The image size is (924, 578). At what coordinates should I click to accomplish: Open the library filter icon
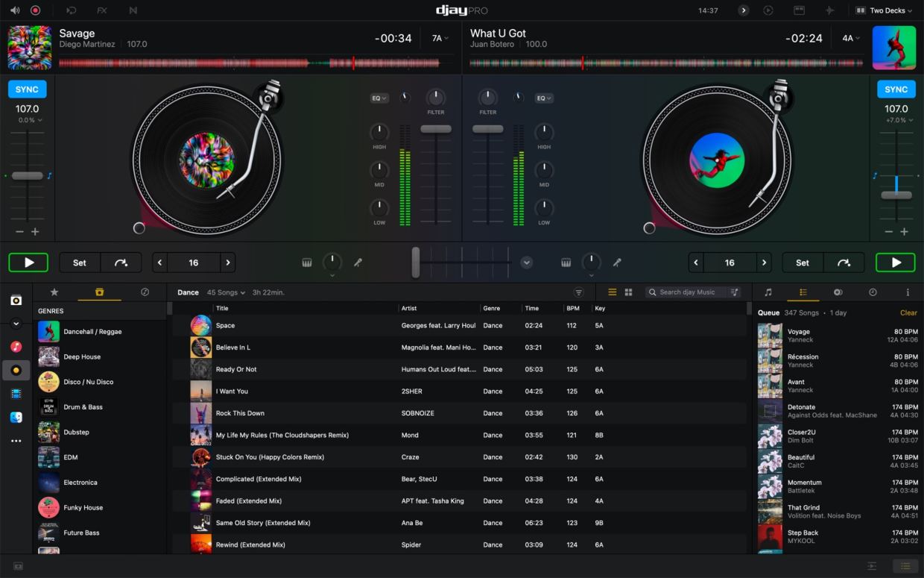pyautogui.click(x=578, y=292)
